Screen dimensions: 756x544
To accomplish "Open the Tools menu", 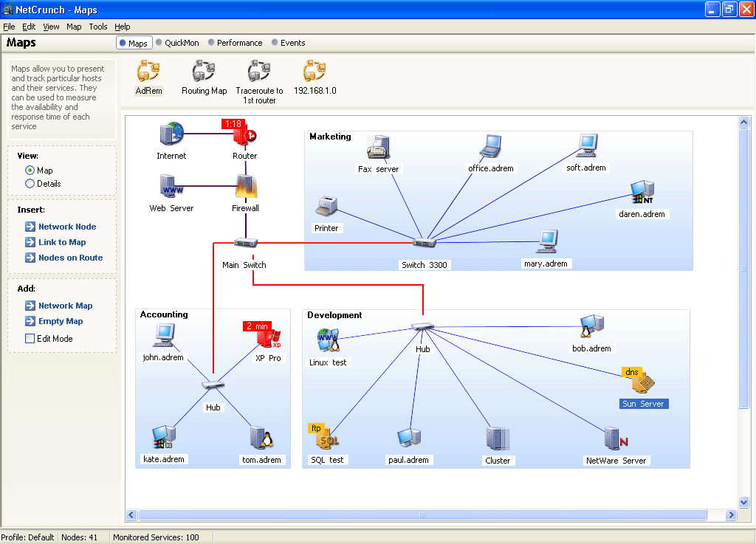I will point(98,27).
